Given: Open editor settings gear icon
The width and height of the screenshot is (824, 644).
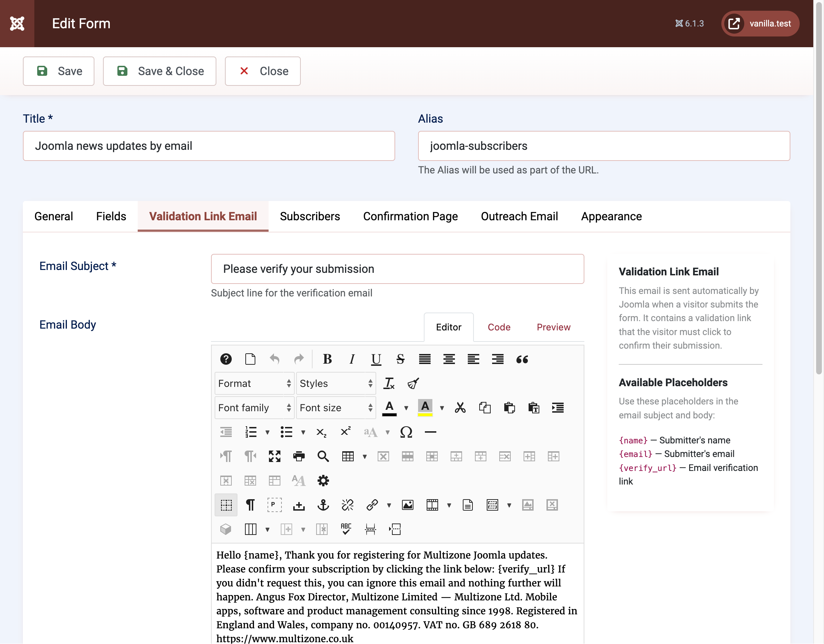Looking at the screenshot, I should pos(323,481).
